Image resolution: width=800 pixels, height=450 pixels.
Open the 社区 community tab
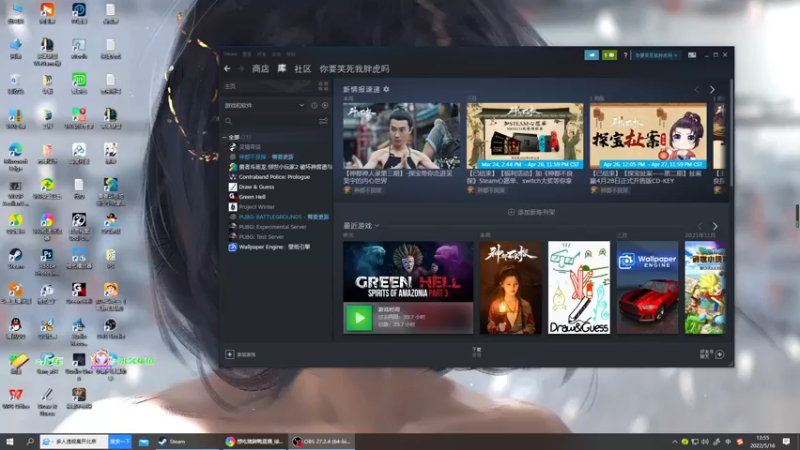(303, 69)
